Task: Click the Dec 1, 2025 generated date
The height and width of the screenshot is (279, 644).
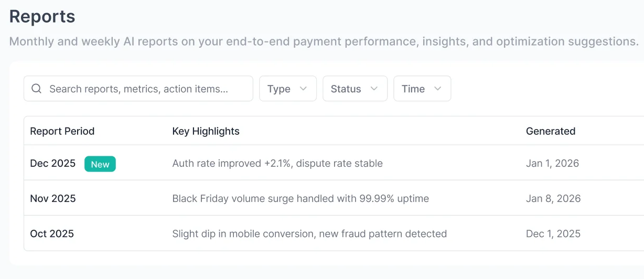Action: (553, 233)
